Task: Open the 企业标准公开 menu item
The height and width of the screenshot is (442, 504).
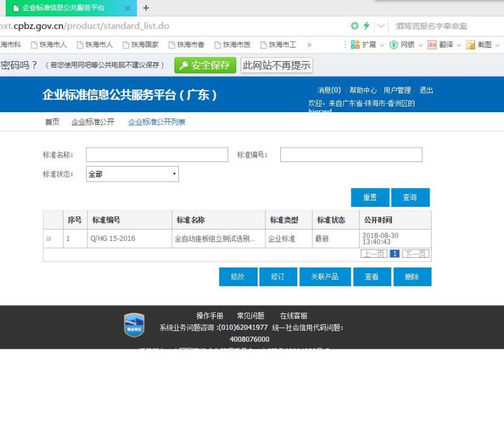Action: click(x=93, y=122)
